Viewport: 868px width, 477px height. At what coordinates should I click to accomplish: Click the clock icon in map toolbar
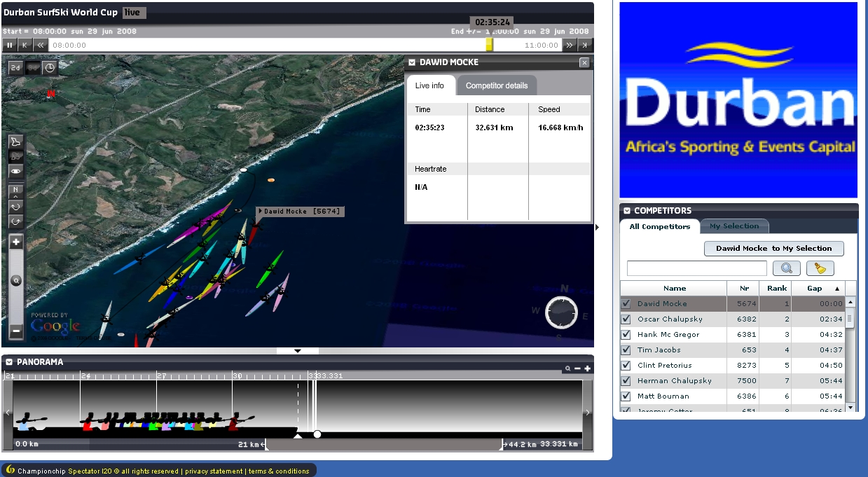click(49, 68)
